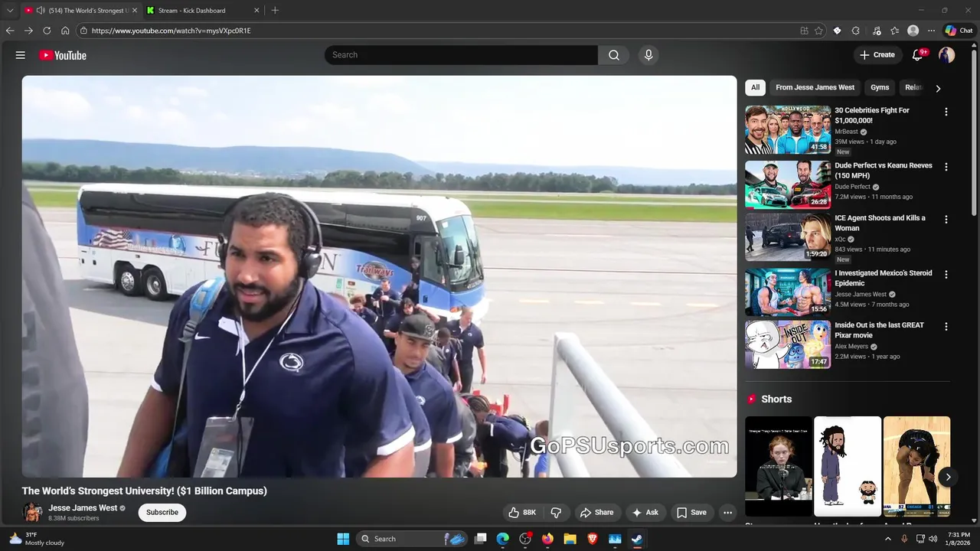Save the video to a playlist

click(x=691, y=513)
